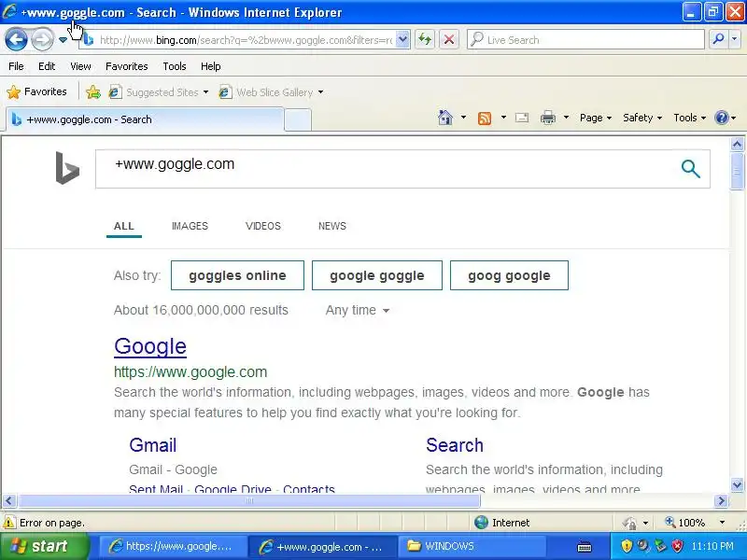The height and width of the screenshot is (560, 747).
Task: Click the RSS feeds icon
Action: [484, 118]
